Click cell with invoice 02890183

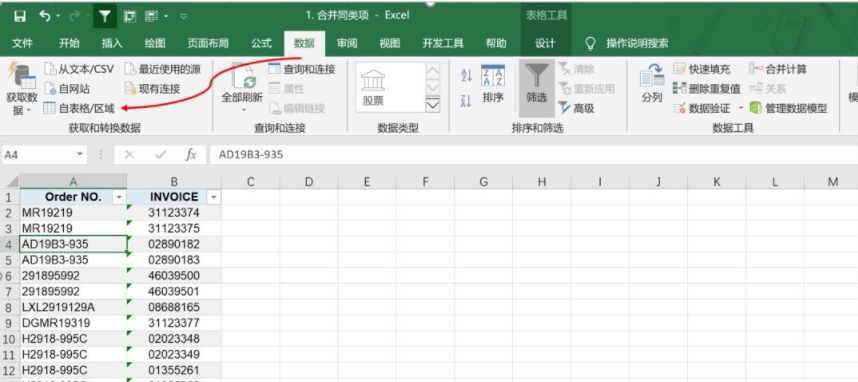[174, 259]
